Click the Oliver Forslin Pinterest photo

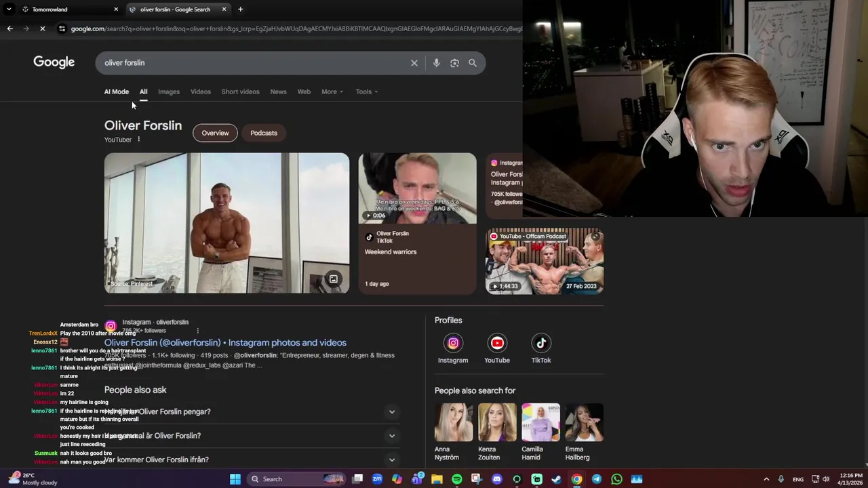(x=226, y=223)
